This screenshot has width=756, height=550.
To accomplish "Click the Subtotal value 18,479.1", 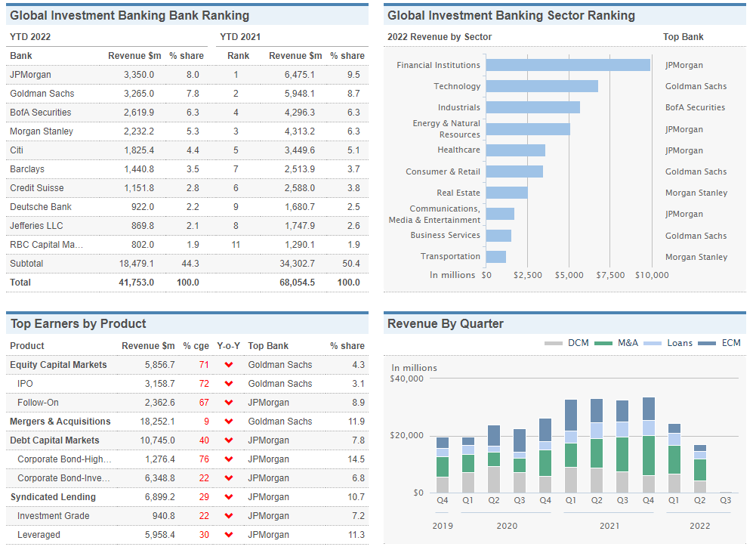I will pyautogui.click(x=137, y=264).
